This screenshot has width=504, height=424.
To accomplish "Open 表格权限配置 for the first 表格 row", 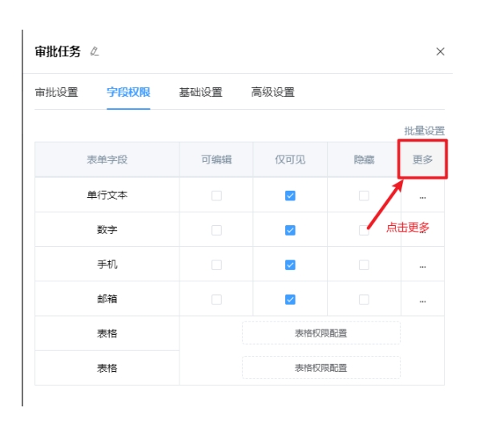I will [321, 333].
